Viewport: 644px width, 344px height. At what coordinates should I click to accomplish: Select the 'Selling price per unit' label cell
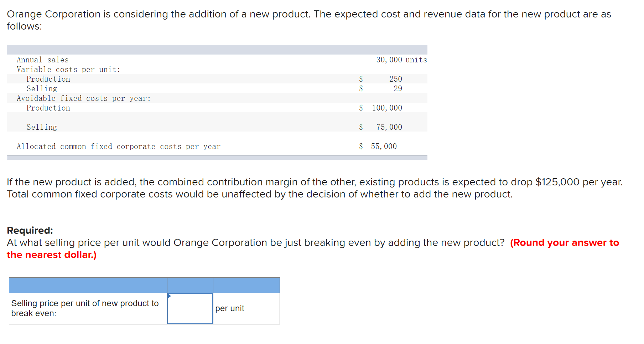88,308
